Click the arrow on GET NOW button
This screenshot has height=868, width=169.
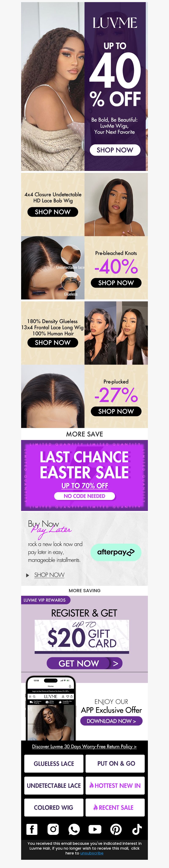click(116, 663)
